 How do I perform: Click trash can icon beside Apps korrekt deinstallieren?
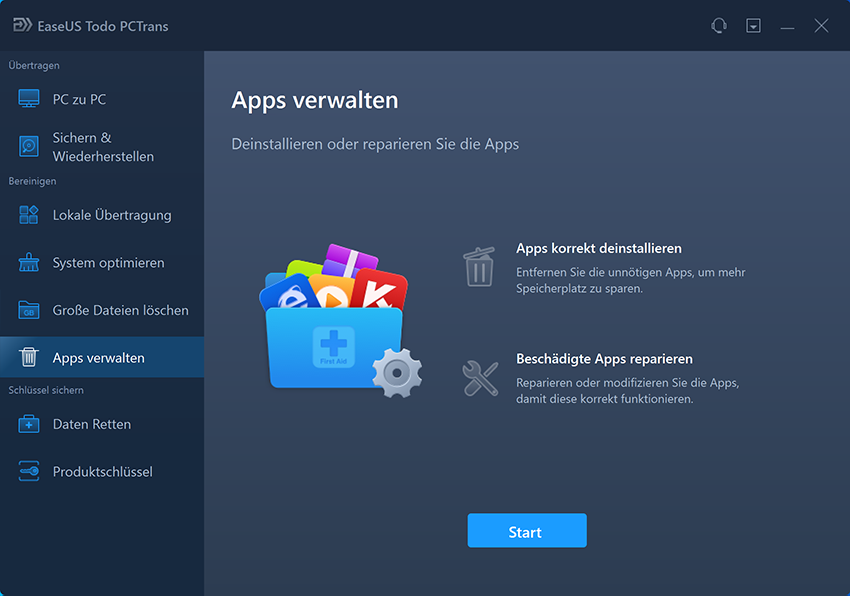click(x=478, y=267)
